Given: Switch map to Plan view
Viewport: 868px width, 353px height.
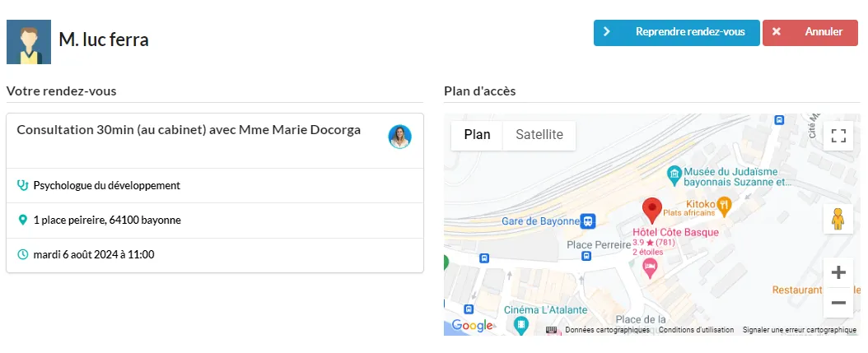Looking at the screenshot, I should [x=477, y=135].
